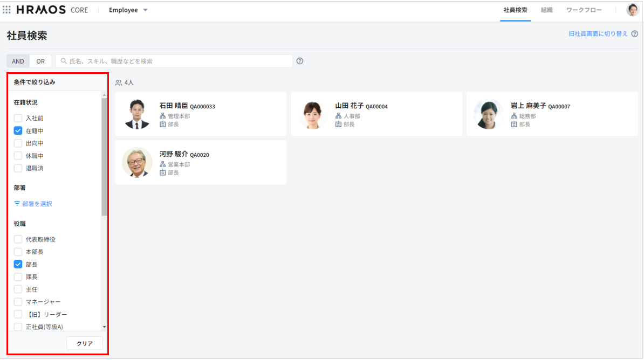644x360 pixels.
Task: Enable the 退職済 checkbox
Action: tap(18, 168)
